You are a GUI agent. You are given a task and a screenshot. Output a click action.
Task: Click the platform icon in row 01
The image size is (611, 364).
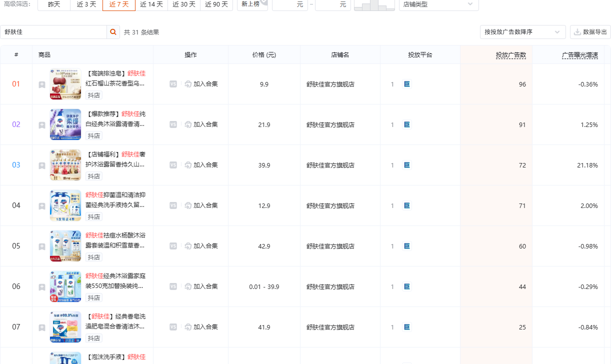click(407, 84)
